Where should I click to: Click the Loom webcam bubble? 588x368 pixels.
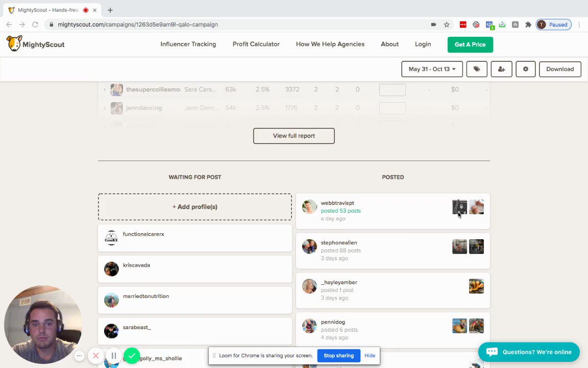[42, 325]
